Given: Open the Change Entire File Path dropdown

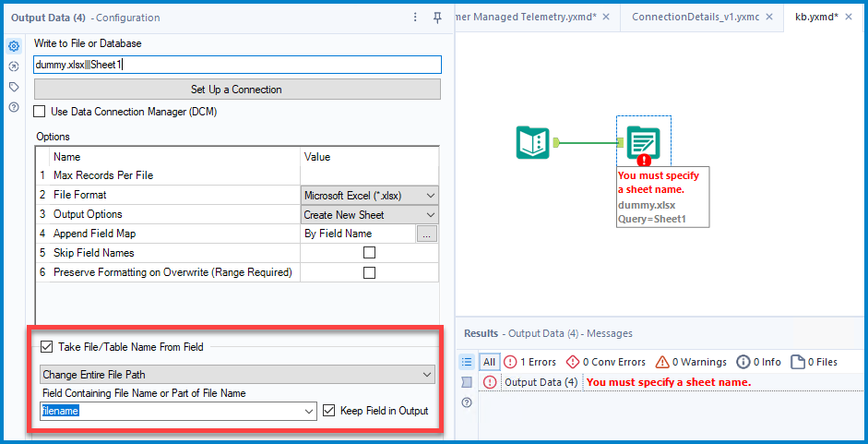Looking at the screenshot, I should click(237, 375).
